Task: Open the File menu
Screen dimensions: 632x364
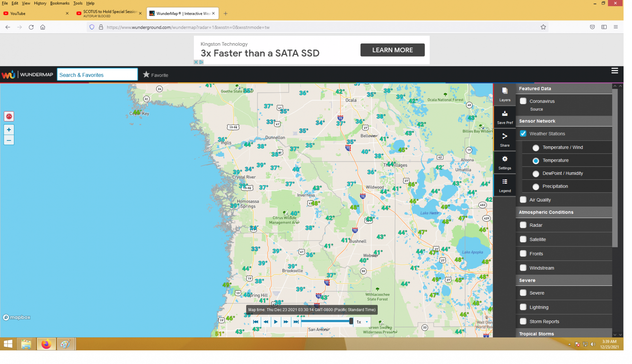Action: click(5, 3)
